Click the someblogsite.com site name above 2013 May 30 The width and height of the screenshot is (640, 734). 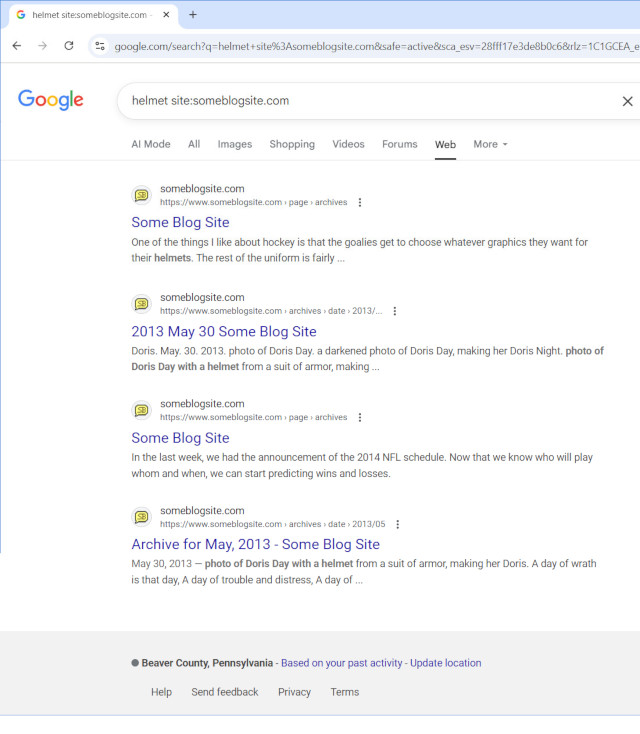click(202, 297)
